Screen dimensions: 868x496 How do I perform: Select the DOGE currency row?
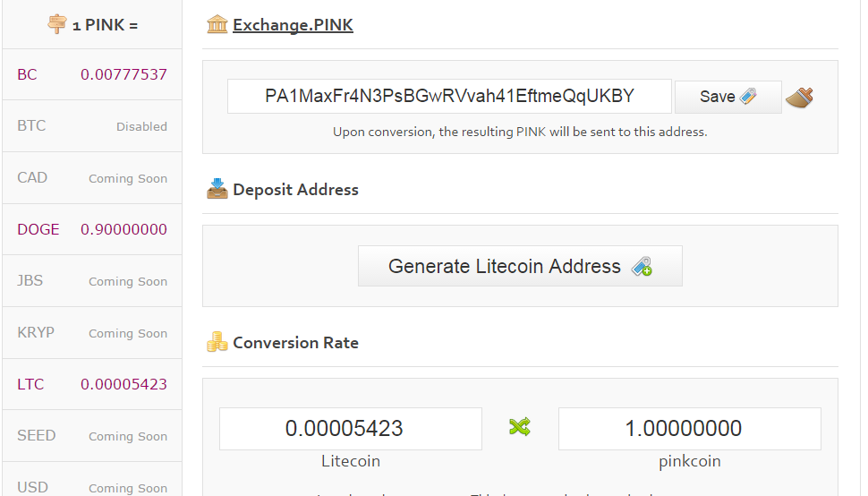coord(92,229)
